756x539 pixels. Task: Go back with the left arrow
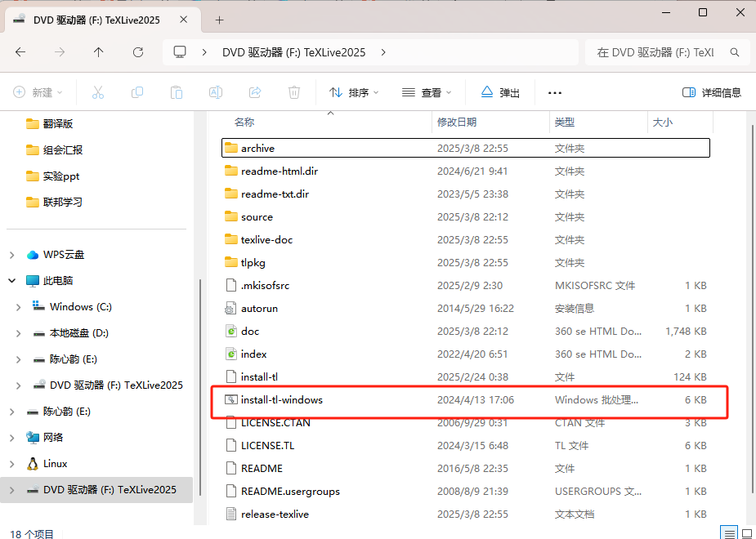click(x=20, y=52)
